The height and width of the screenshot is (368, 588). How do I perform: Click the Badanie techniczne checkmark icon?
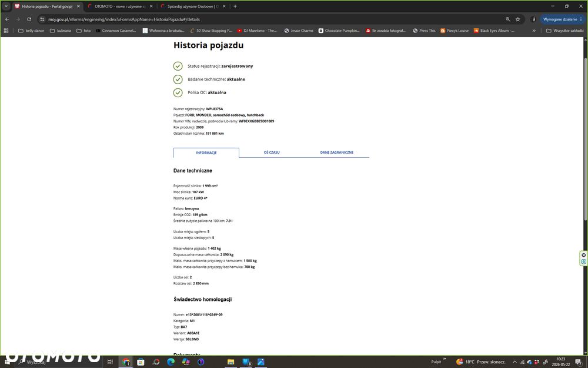(x=178, y=79)
